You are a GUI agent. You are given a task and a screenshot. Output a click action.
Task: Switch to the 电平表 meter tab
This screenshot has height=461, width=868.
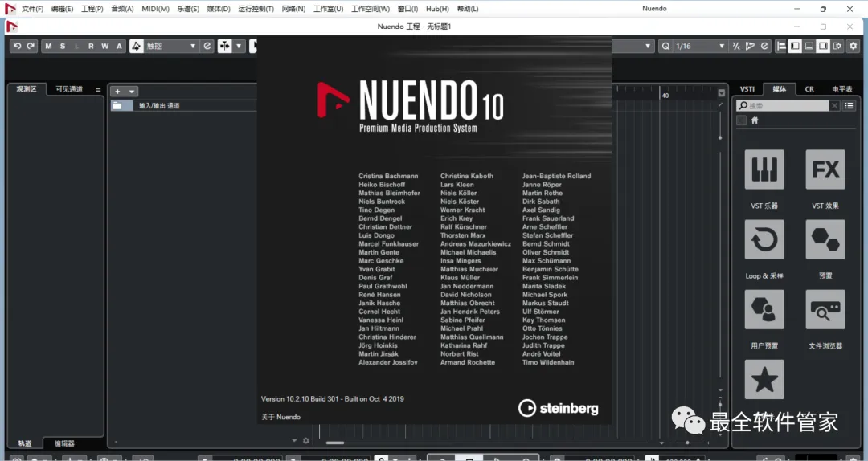point(842,88)
